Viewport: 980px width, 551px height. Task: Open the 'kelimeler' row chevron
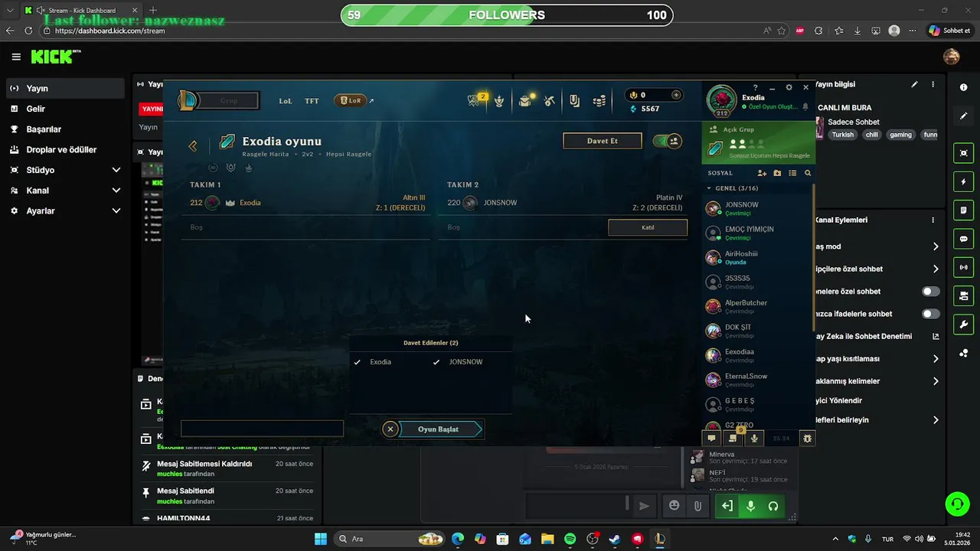pyautogui.click(x=935, y=381)
